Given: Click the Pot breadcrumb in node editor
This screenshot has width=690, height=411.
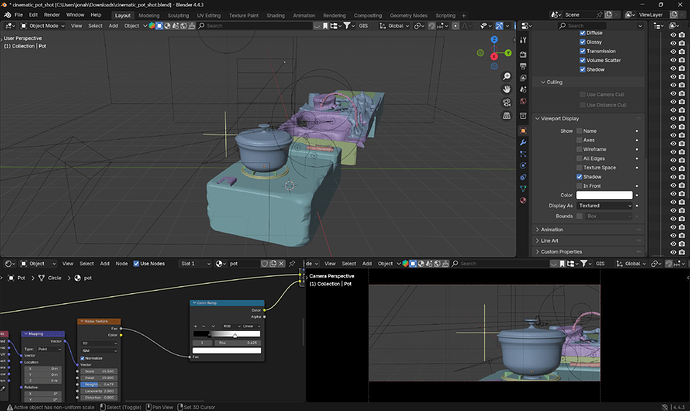Looking at the screenshot, I should [17, 278].
